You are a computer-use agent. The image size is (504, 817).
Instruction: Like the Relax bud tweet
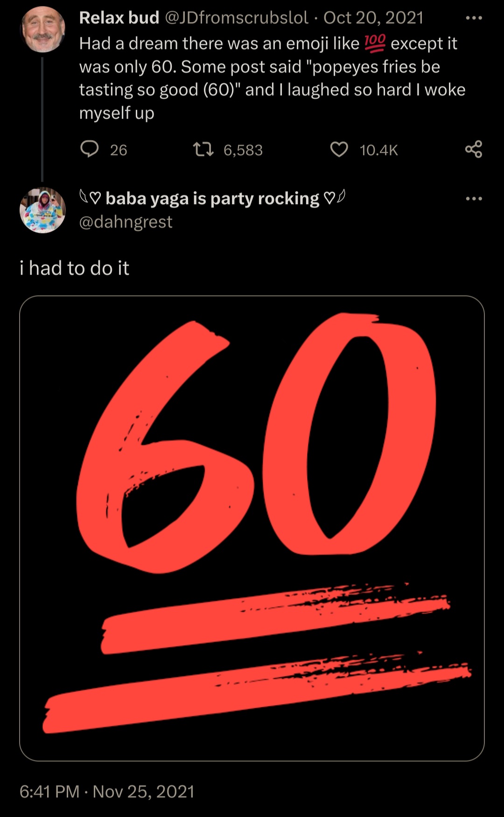point(339,149)
